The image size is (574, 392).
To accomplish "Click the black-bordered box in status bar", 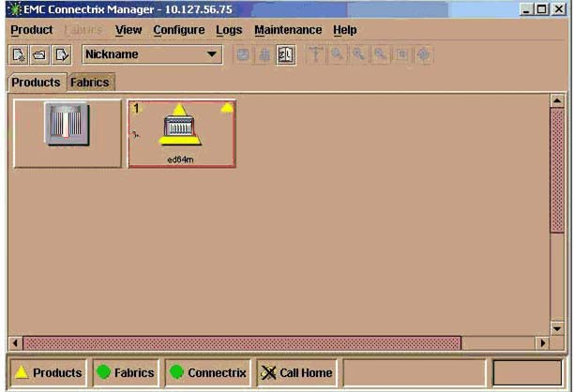I will (x=527, y=373).
